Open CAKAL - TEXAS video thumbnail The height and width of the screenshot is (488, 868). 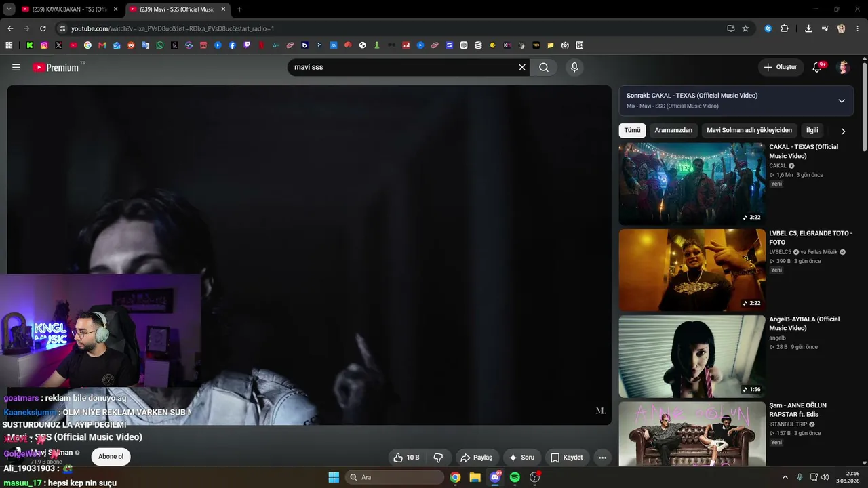click(692, 184)
